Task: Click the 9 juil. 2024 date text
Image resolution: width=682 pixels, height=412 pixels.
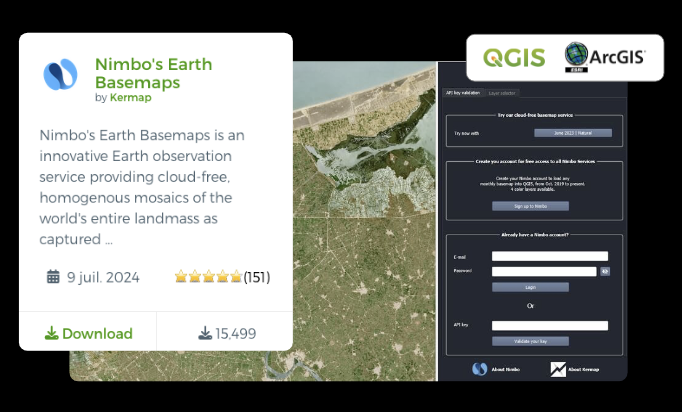Action: coord(103,277)
